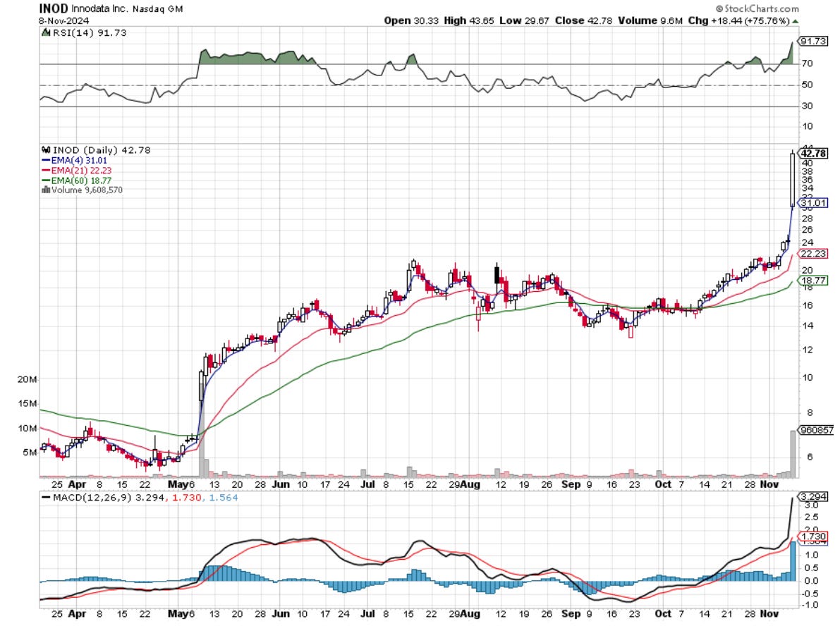
Task: Click the RSI(14) 91.73 legend text
Action: 90,32
